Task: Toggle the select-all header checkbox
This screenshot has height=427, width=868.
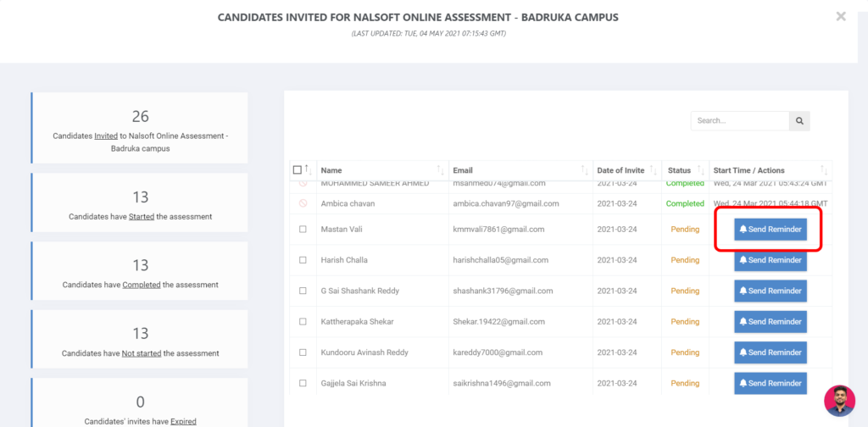Action: coord(298,169)
